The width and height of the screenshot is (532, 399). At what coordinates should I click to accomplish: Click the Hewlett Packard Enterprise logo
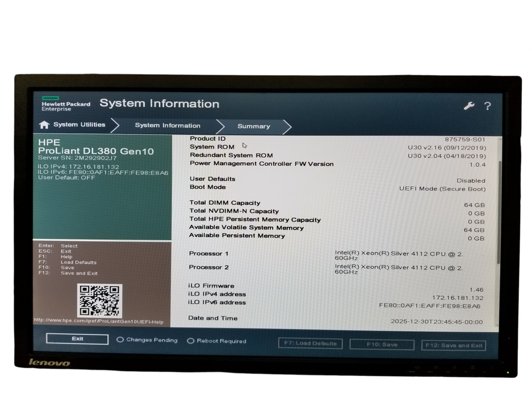pyautogui.click(x=66, y=104)
